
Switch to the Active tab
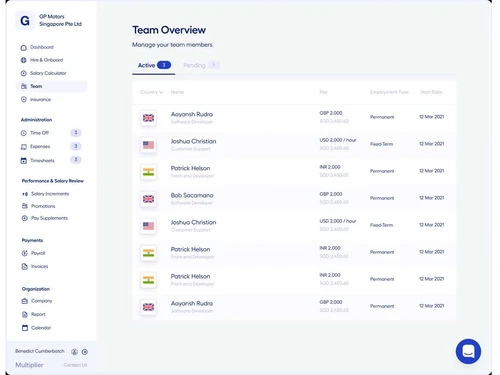coord(154,65)
